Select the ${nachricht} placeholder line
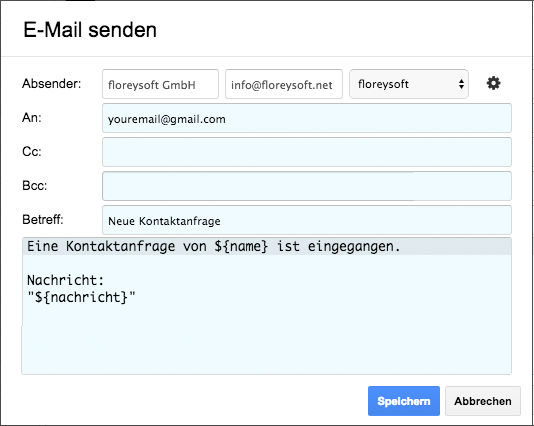This screenshot has width=534, height=426. (x=81, y=297)
